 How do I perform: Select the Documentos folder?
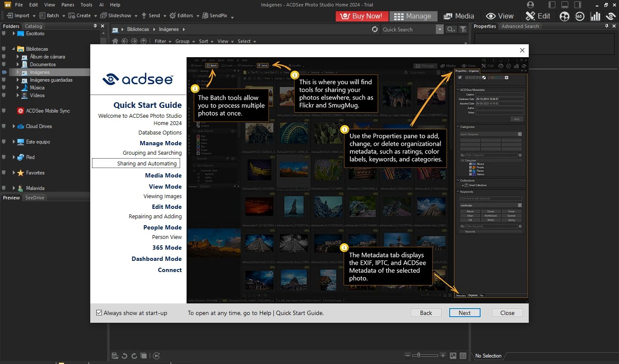[43, 64]
